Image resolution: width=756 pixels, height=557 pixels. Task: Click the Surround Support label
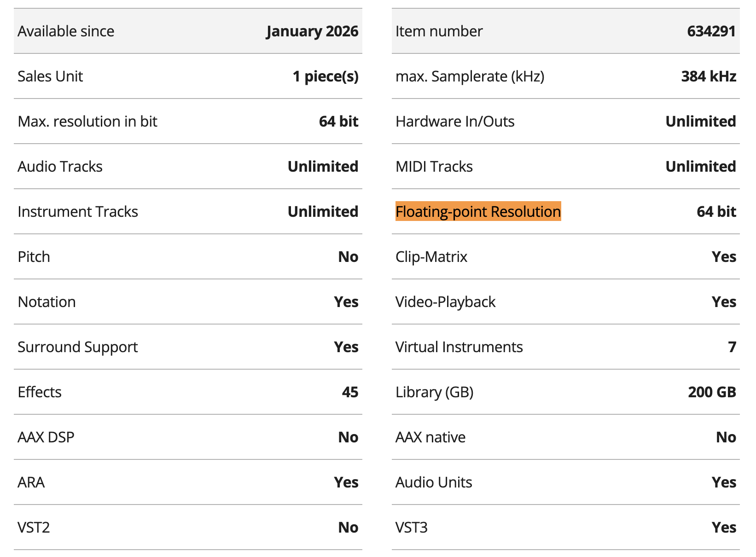pos(77,347)
